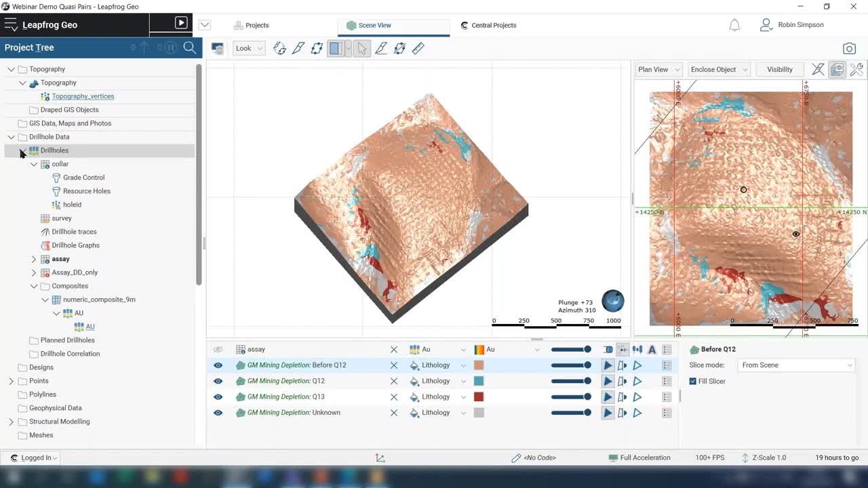Toggle assay visibility eye
The width and height of the screenshot is (868, 488).
pos(218,350)
